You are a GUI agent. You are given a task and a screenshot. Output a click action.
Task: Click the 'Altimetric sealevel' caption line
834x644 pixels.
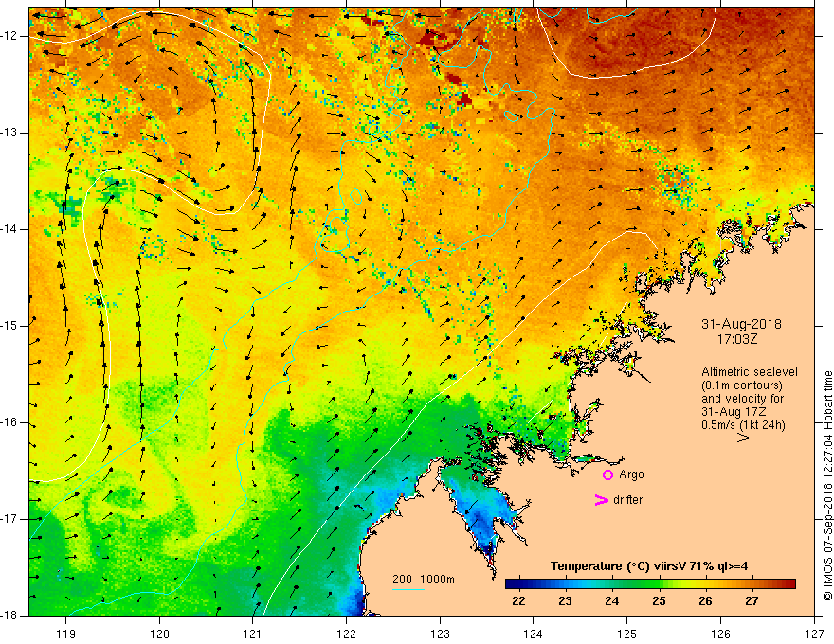click(750, 372)
